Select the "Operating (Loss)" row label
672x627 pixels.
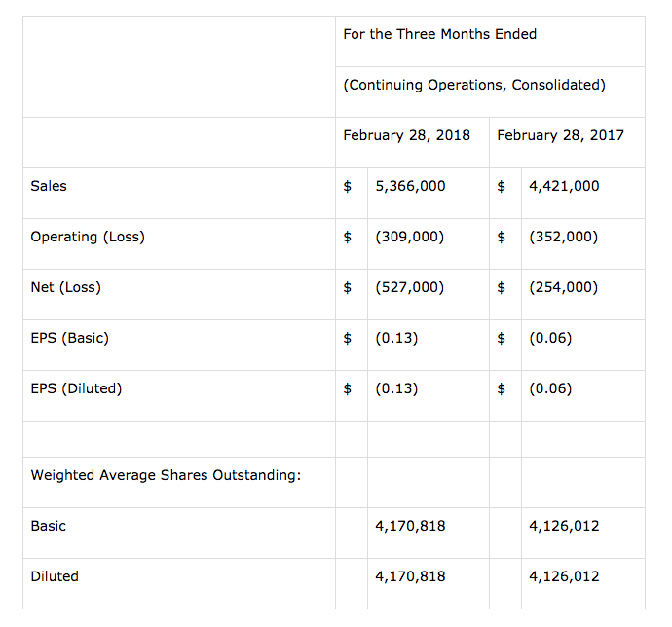(x=88, y=237)
